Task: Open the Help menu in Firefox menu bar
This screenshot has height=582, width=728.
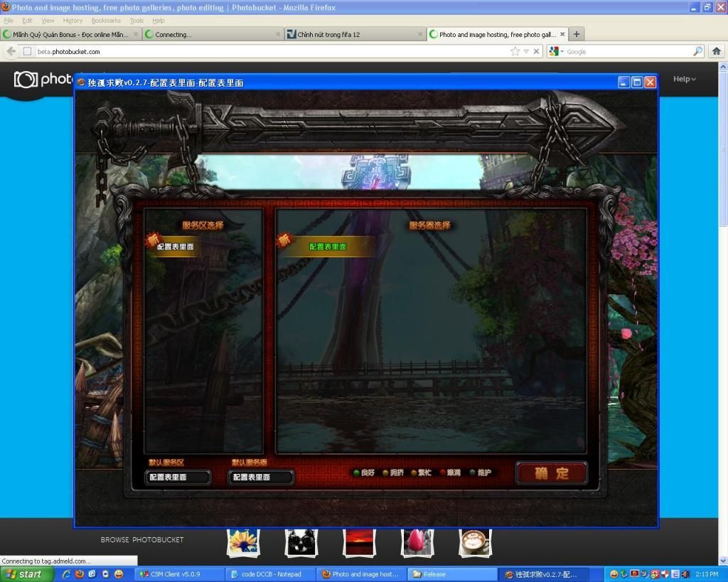Action: click(159, 21)
